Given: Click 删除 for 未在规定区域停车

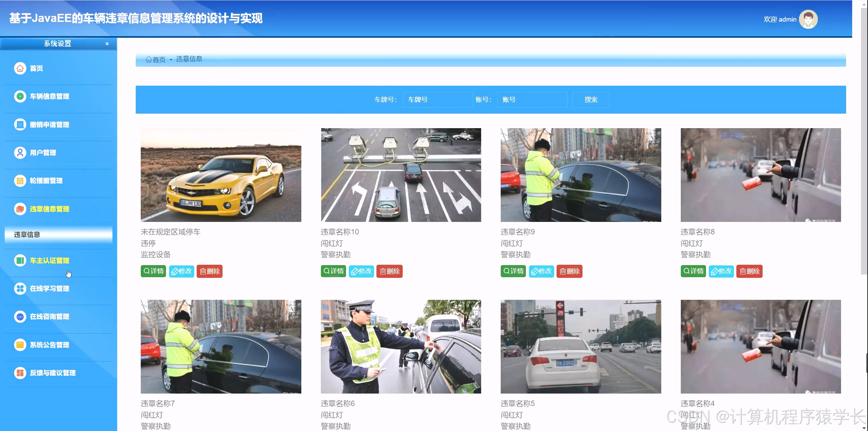Looking at the screenshot, I should click(210, 271).
